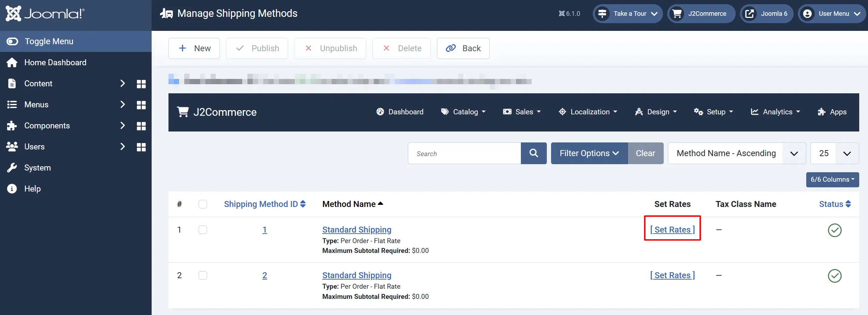Expand the Menus submenu

tap(122, 105)
